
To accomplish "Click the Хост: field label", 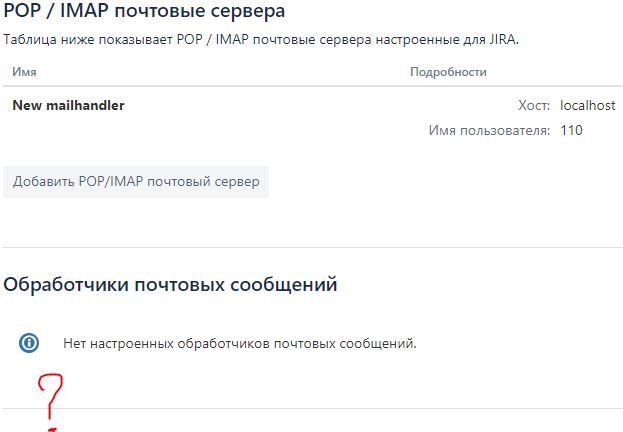I will (x=534, y=105).
